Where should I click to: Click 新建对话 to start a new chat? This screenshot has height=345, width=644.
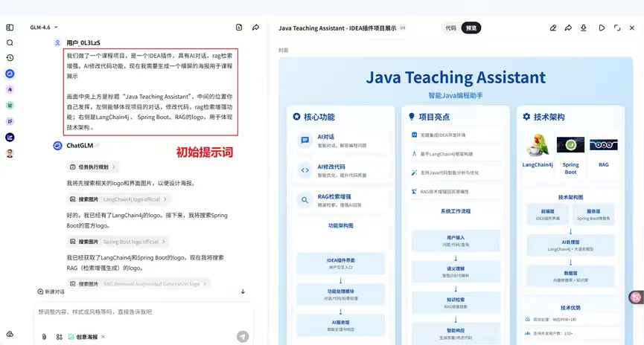pyautogui.click(x=51, y=291)
